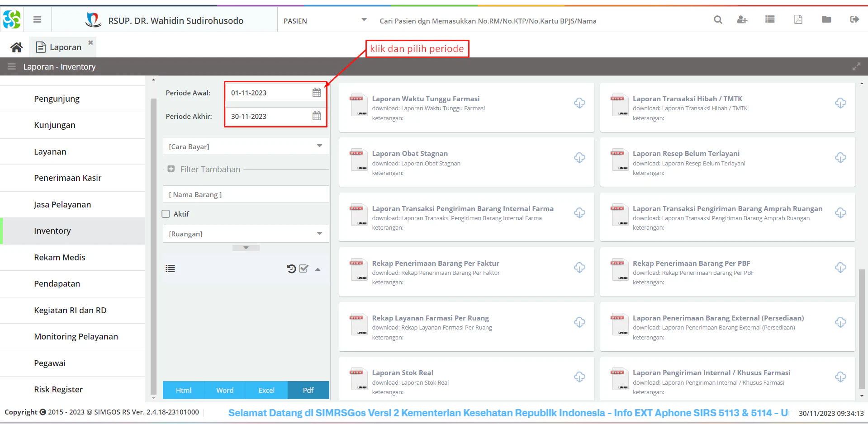868x424 pixels.
Task: Click the list icon above format buttons
Action: tap(170, 269)
